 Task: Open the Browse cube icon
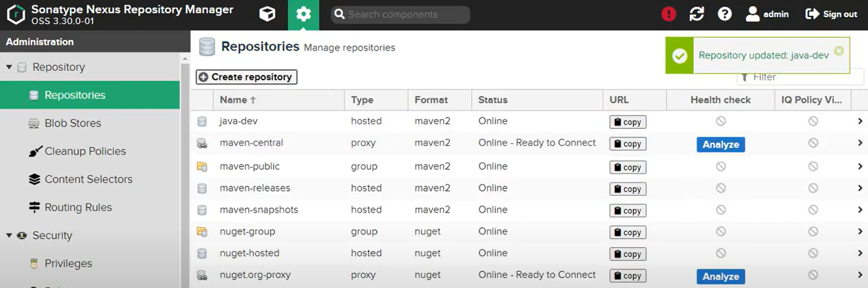coord(267,15)
